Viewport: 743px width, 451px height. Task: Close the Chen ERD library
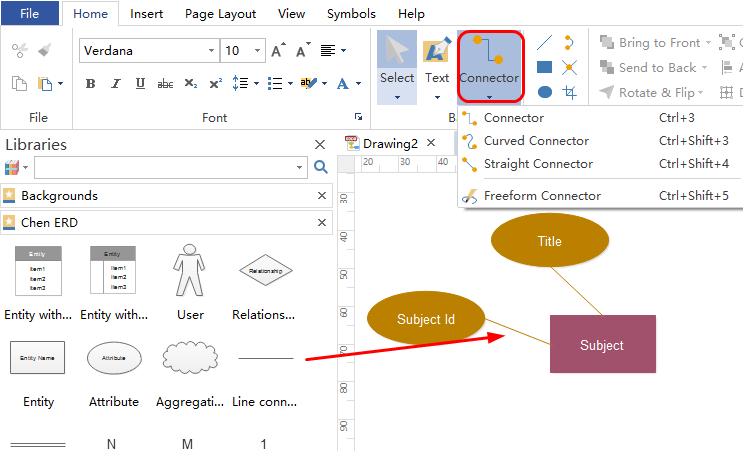[x=322, y=222]
